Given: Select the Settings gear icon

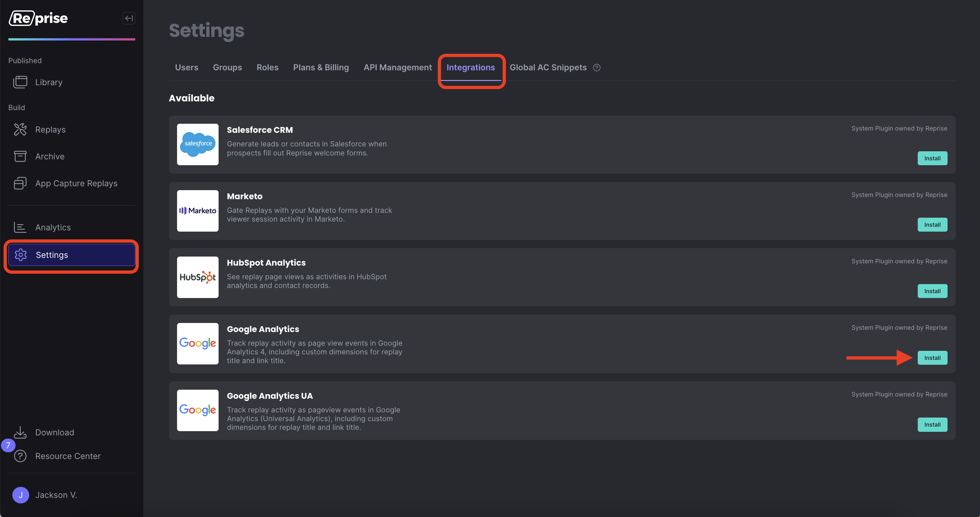Looking at the screenshot, I should point(21,255).
